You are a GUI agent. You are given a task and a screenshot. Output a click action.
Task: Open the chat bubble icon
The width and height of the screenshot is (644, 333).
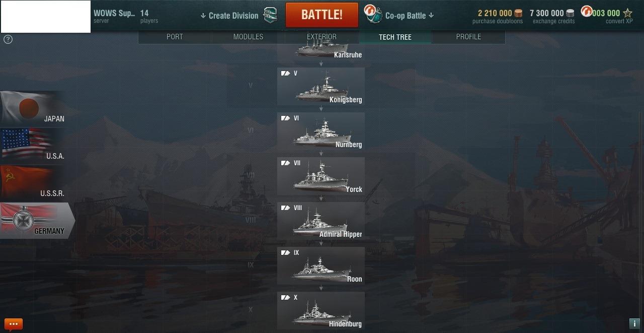[x=13, y=324]
